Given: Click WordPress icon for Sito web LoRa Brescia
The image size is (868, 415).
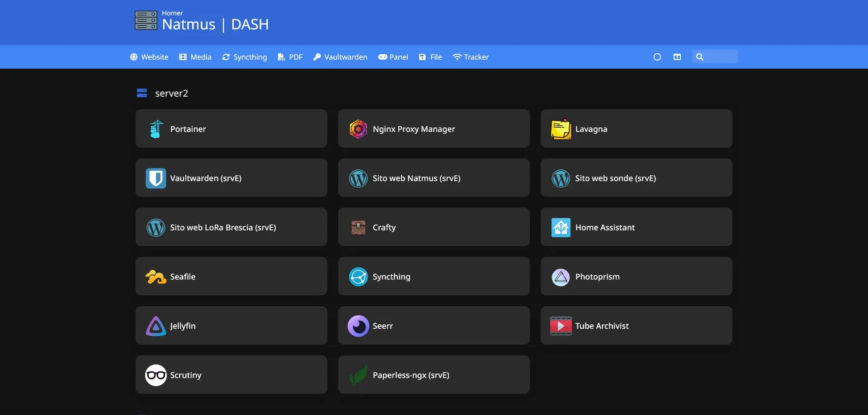Looking at the screenshot, I should click(156, 228).
